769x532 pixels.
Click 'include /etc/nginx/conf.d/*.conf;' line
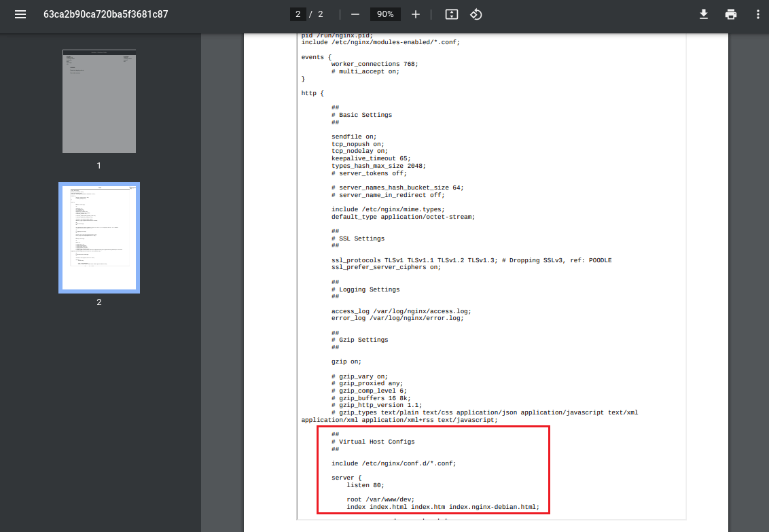[x=394, y=463]
